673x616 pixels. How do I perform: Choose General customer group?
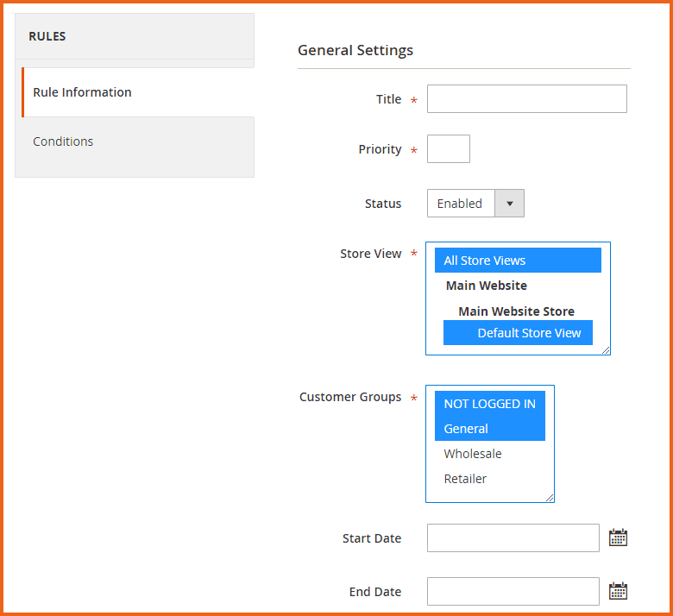(489, 429)
